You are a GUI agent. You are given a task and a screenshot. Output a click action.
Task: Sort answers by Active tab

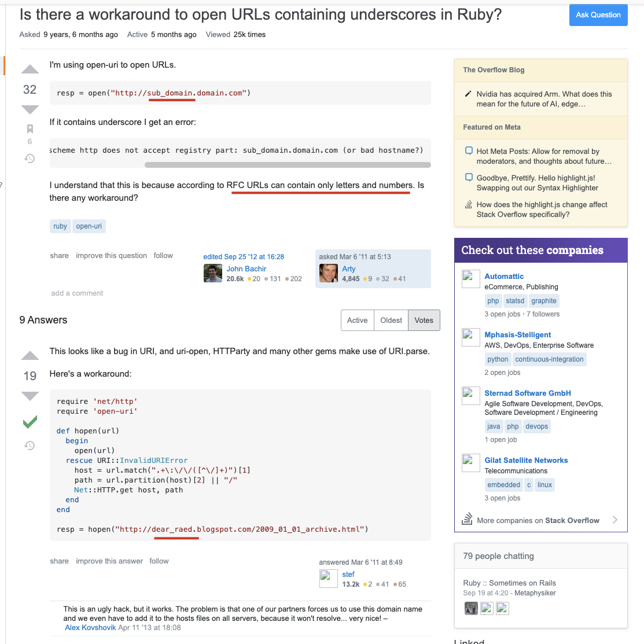pyautogui.click(x=358, y=321)
